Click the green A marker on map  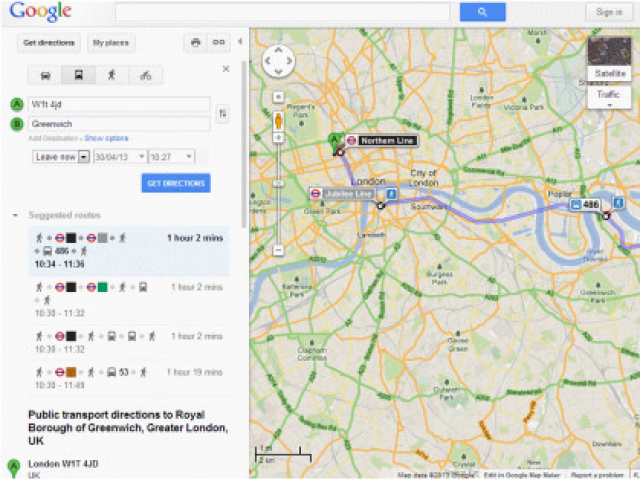coord(335,143)
